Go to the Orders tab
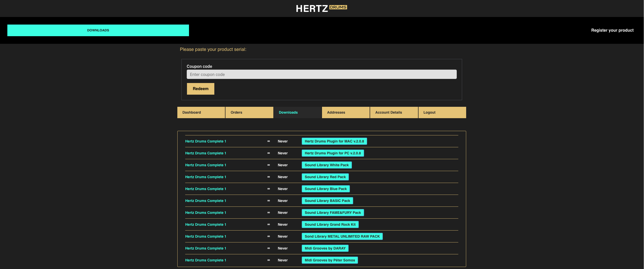 (x=249, y=112)
